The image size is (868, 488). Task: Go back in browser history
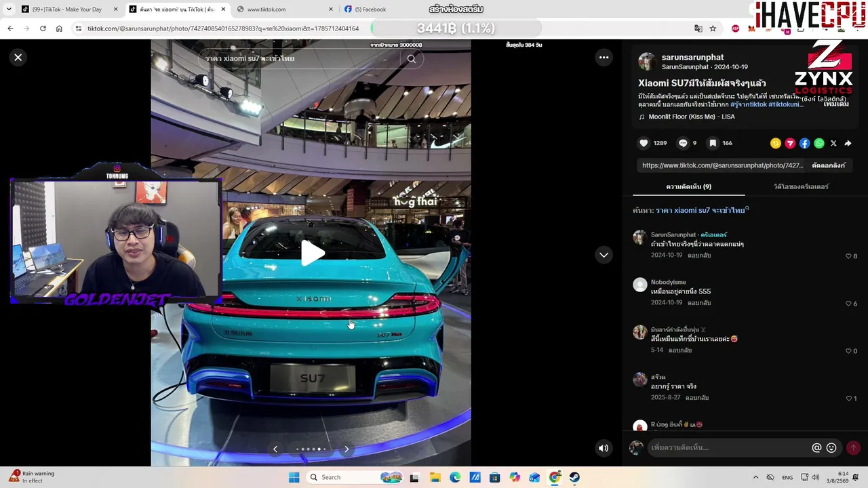pyautogui.click(x=10, y=28)
